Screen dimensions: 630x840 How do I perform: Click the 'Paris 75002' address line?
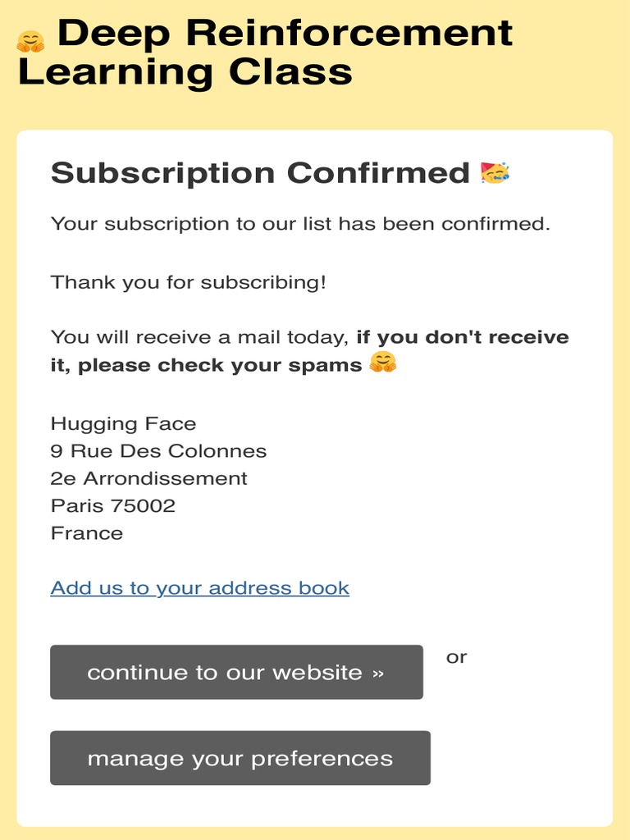pos(113,505)
